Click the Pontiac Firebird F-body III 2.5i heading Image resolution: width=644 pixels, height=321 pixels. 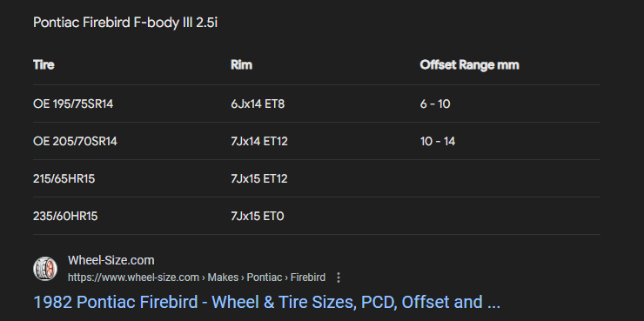coord(125,23)
